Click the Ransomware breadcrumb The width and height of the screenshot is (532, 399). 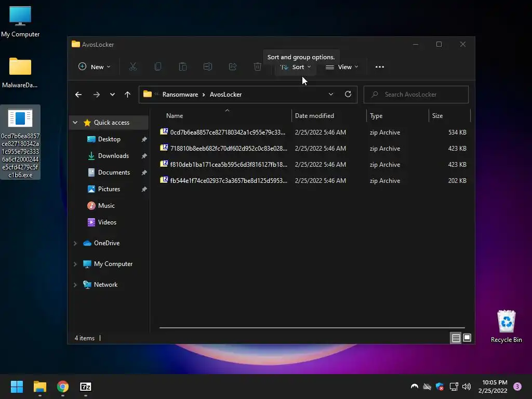click(x=180, y=95)
